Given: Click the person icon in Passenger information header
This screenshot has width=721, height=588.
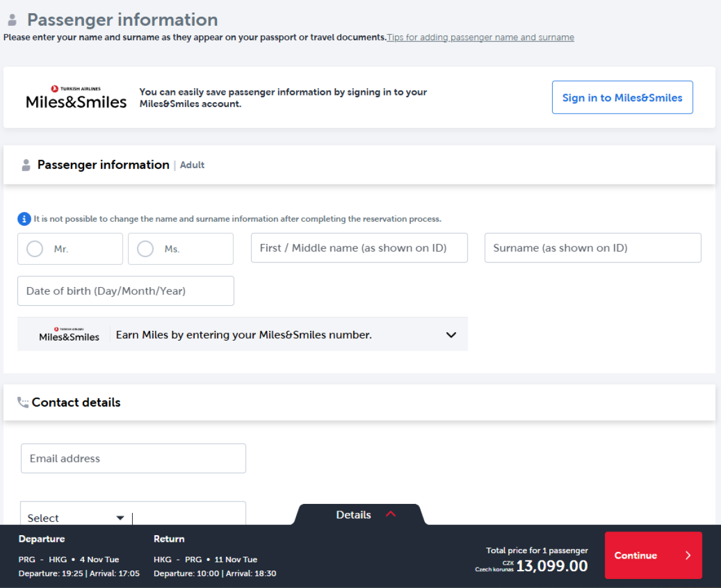Looking at the screenshot, I should tap(26, 165).
